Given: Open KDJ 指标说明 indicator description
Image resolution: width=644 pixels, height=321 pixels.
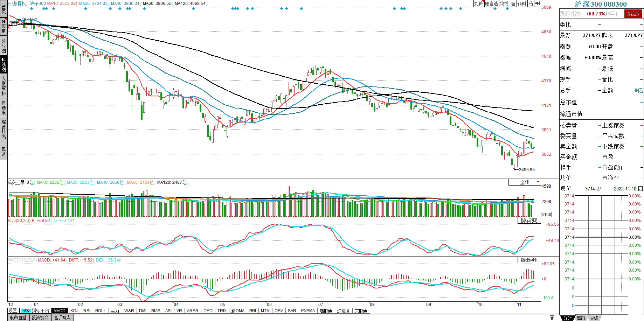Looking at the screenshot, I should click(529, 221).
